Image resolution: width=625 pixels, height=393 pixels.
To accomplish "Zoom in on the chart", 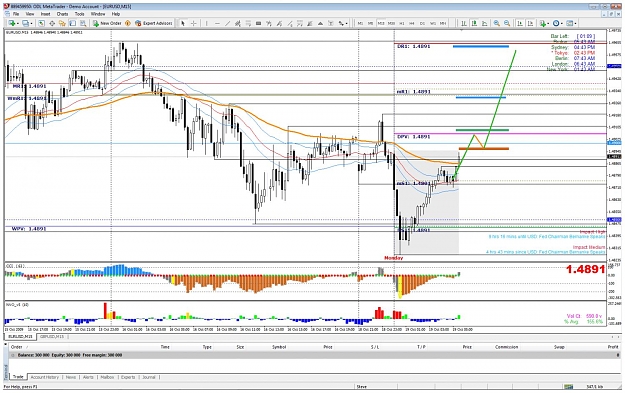I will pos(497,24).
